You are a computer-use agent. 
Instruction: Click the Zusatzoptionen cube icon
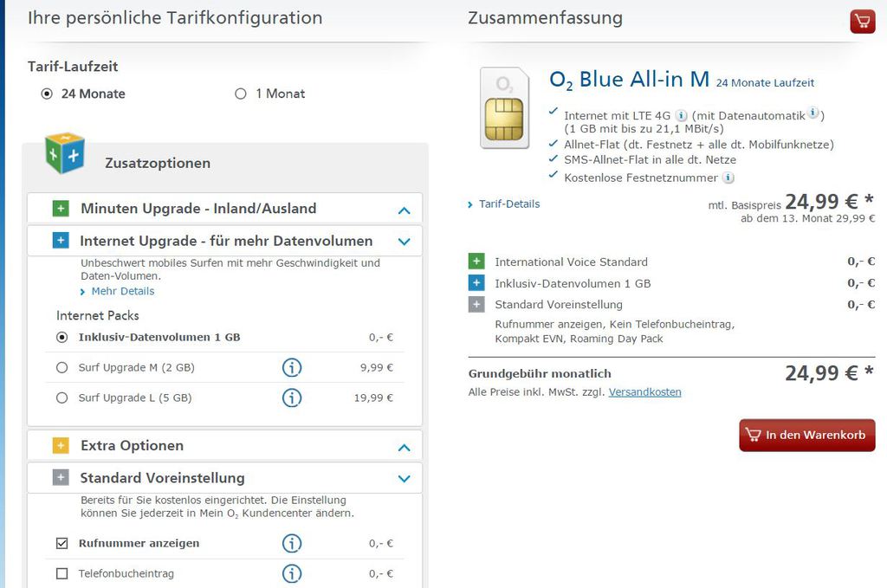click(65, 152)
